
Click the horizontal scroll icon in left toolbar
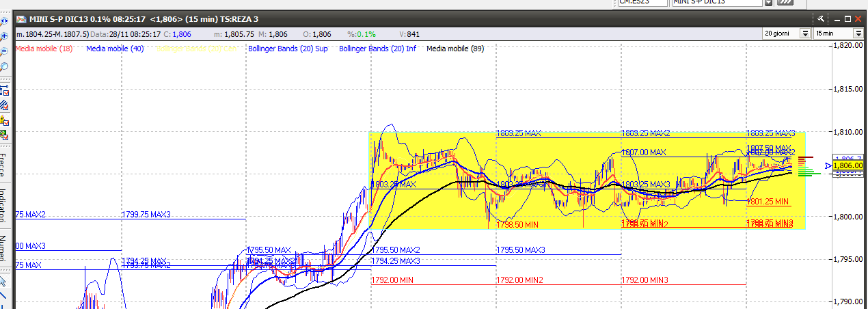pos(4,21)
